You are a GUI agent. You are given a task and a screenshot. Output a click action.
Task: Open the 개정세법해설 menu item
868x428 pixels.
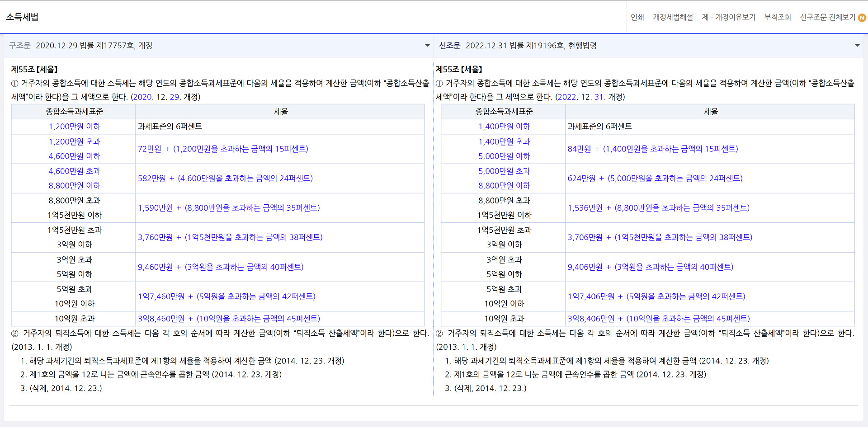tap(673, 17)
